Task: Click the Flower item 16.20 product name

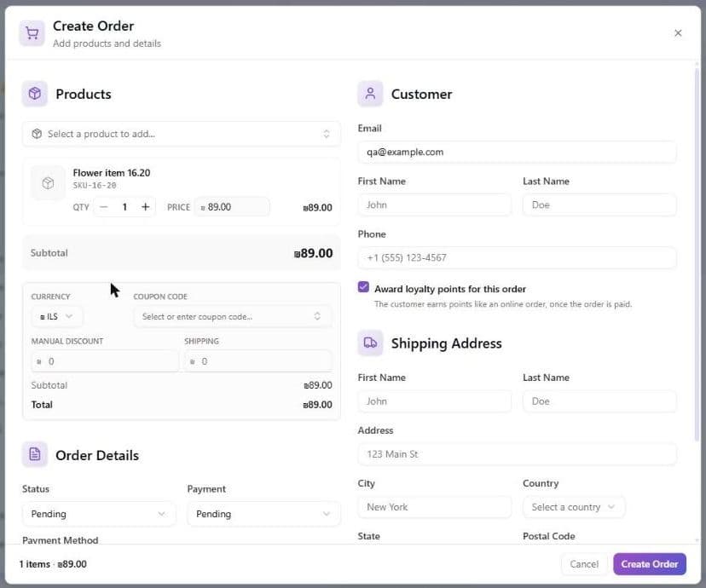Action: (112, 173)
